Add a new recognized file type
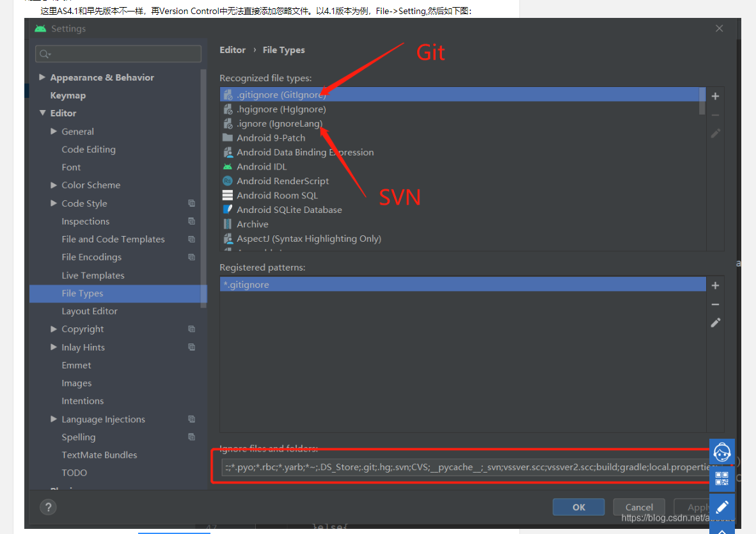756x534 pixels. click(714, 95)
